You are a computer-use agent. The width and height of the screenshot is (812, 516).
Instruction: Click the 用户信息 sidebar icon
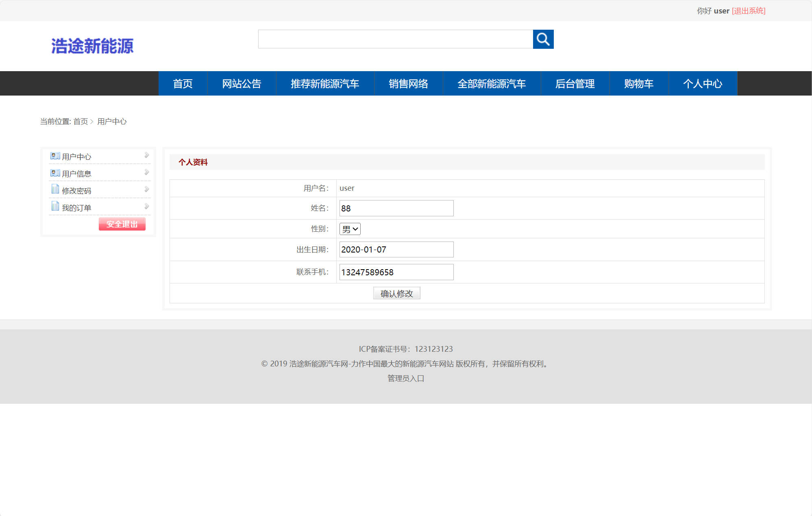[x=55, y=173]
